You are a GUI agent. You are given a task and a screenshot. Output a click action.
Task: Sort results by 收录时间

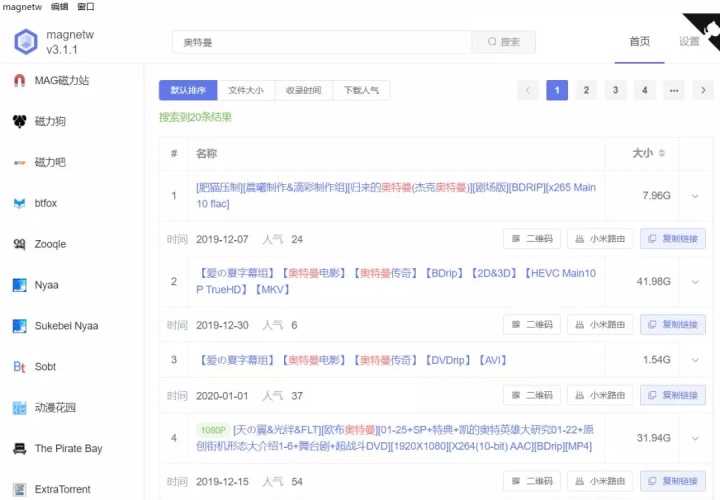(x=304, y=90)
